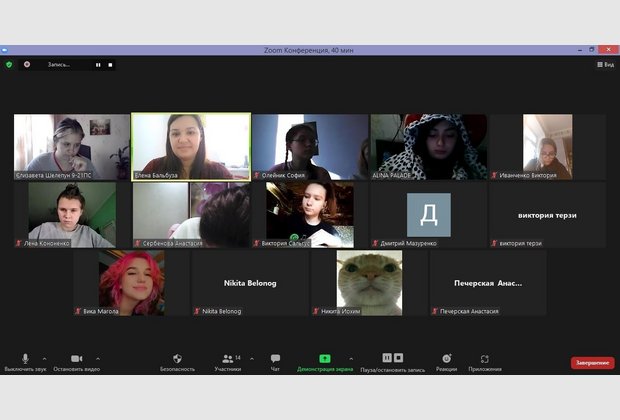Open the Чат chat panel
This screenshot has height=420, width=620.
275,362
